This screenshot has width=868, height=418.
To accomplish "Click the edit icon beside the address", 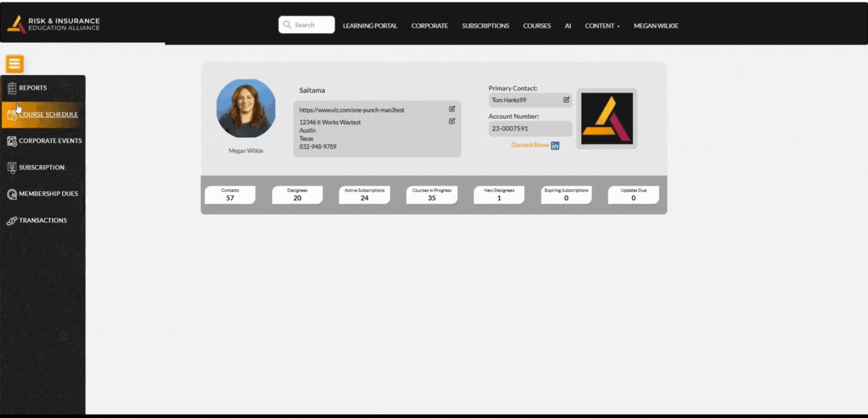I will point(452,121).
